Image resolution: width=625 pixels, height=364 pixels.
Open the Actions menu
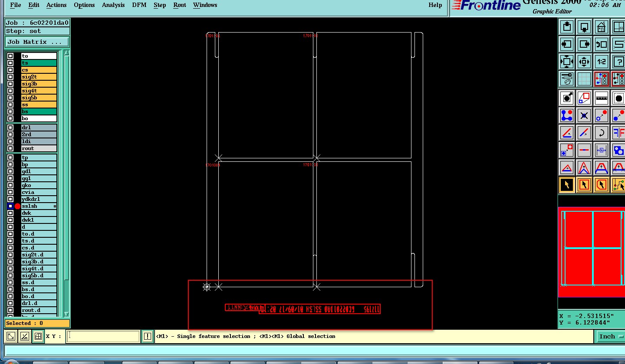[56, 5]
